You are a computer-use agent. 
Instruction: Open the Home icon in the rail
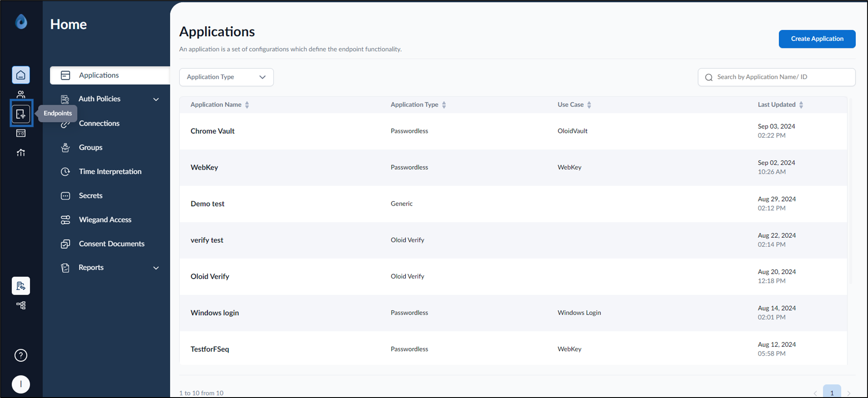coord(21,75)
